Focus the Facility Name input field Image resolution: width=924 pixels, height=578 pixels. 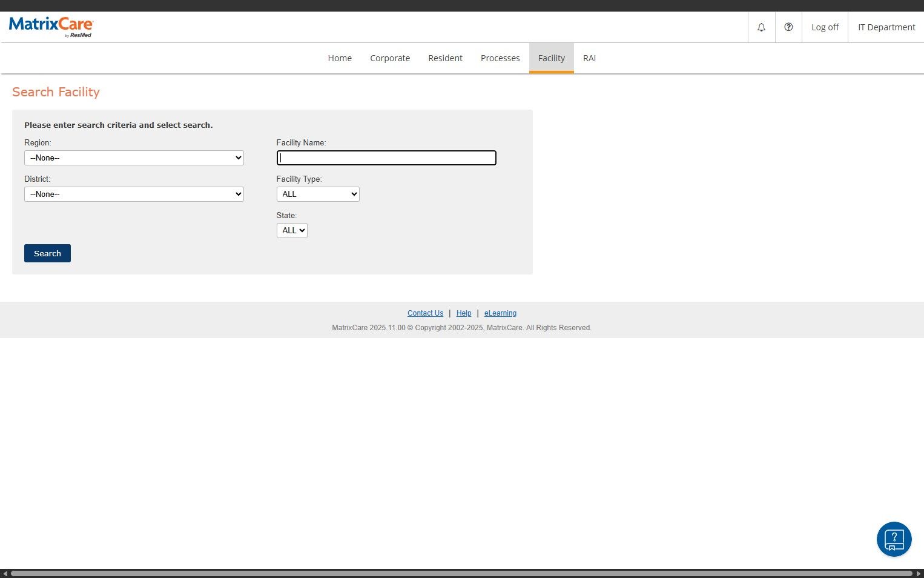pyautogui.click(x=386, y=158)
